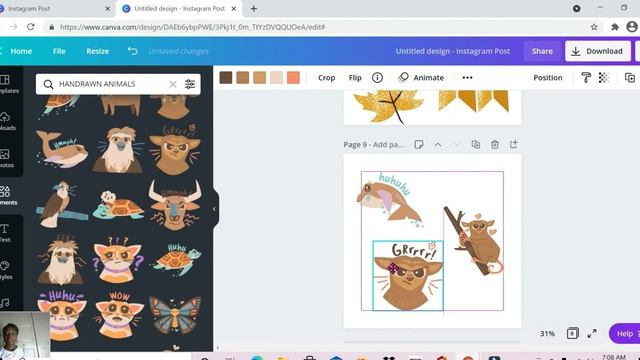Select the medium brown color swatch
The image size is (640, 360).
pos(242,78)
